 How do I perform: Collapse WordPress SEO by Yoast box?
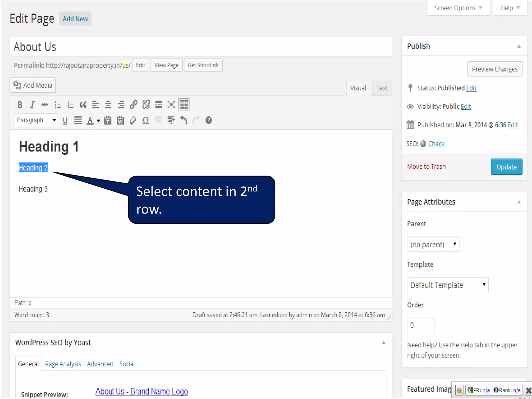pos(383,343)
